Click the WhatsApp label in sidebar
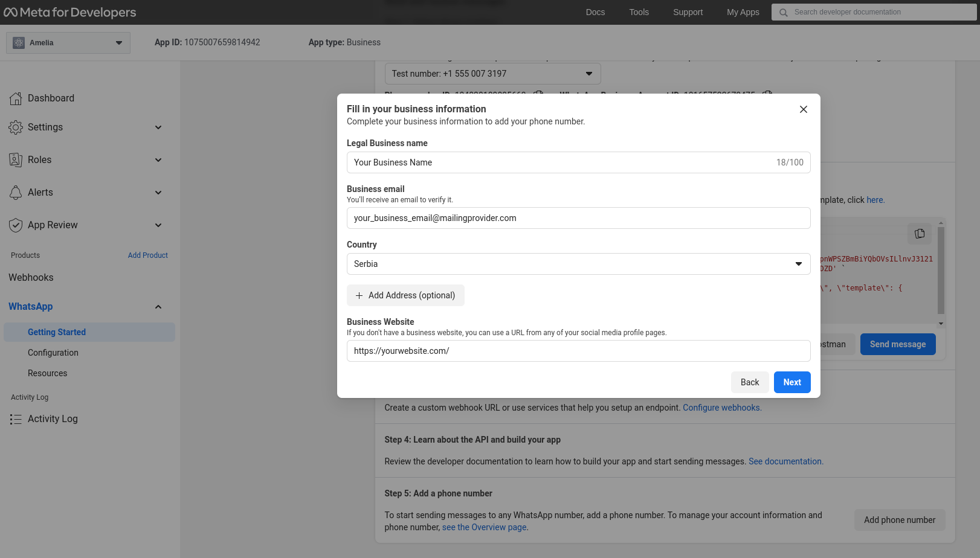This screenshot has height=558, width=980. (x=31, y=307)
